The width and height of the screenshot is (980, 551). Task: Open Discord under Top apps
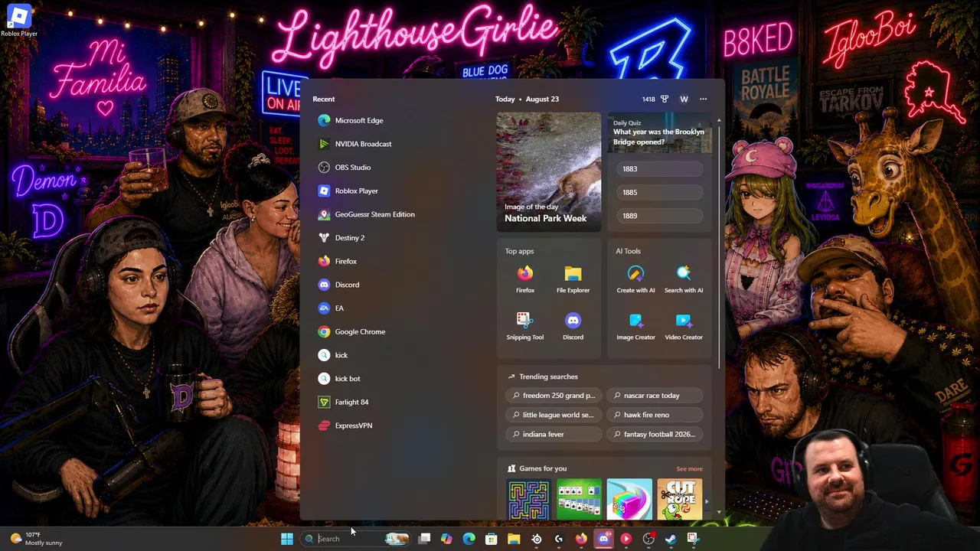point(573,326)
